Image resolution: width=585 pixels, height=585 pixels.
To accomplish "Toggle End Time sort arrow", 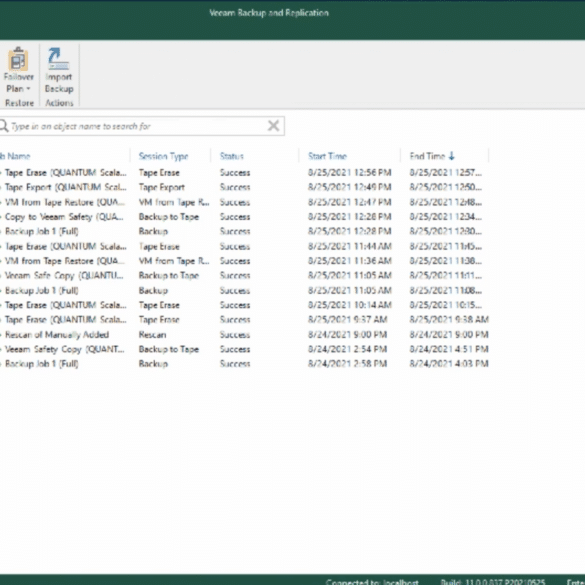I will [x=452, y=156].
